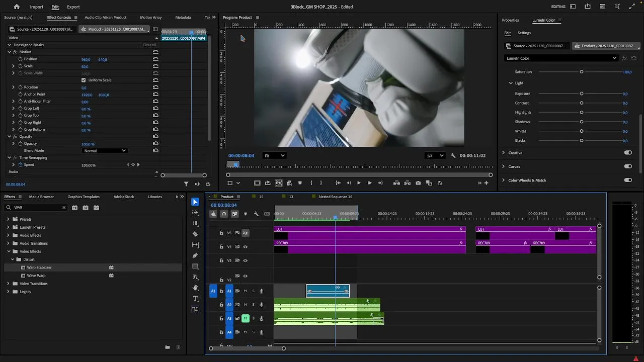Click Export Frame camera icon

point(418,183)
